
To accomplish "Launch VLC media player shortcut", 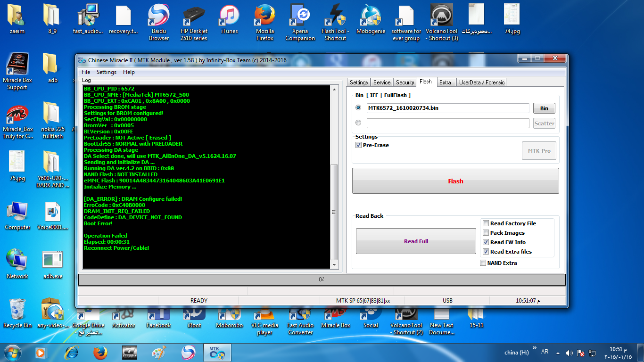I will click(x=264, y=322).
